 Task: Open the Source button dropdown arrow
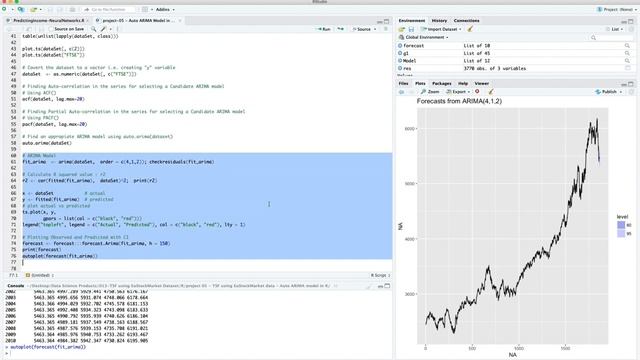(375, 29)
